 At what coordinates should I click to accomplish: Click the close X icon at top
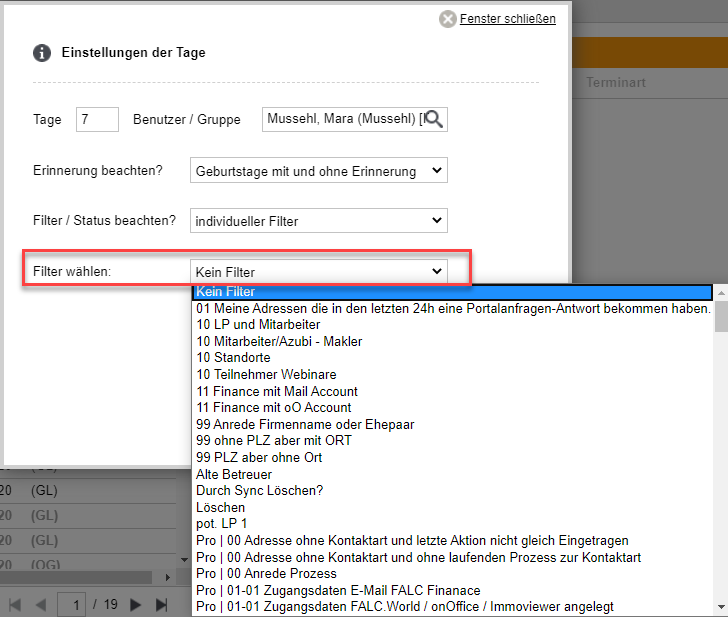pyautogui.click(x=447, y=19)
